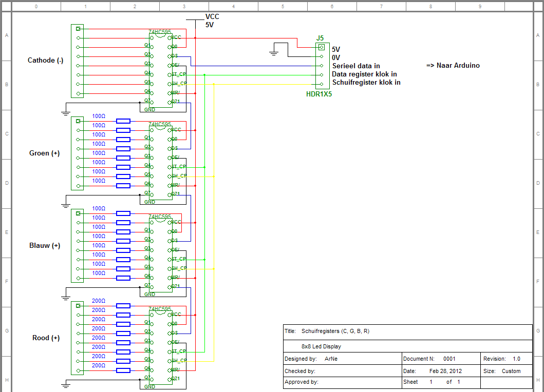Click the HDR1X5 part name label
The image size is (544, 392).
click(319, 94)
